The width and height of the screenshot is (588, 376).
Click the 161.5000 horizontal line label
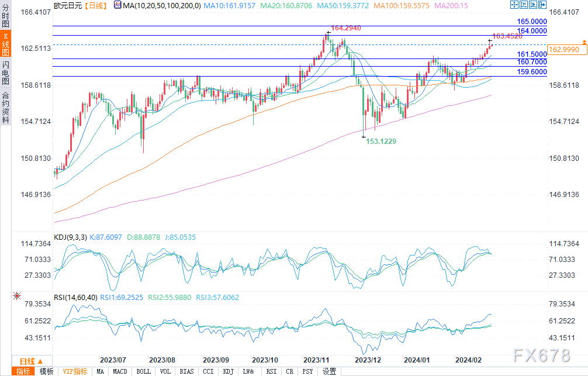point(532,54)
